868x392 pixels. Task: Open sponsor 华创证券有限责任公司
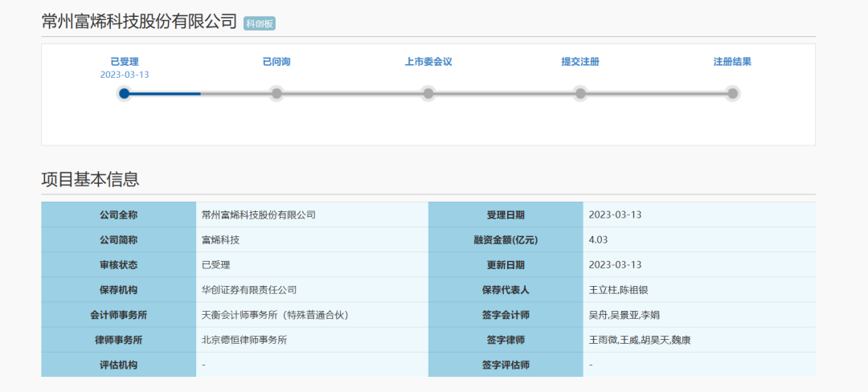(x=249, y=289)
